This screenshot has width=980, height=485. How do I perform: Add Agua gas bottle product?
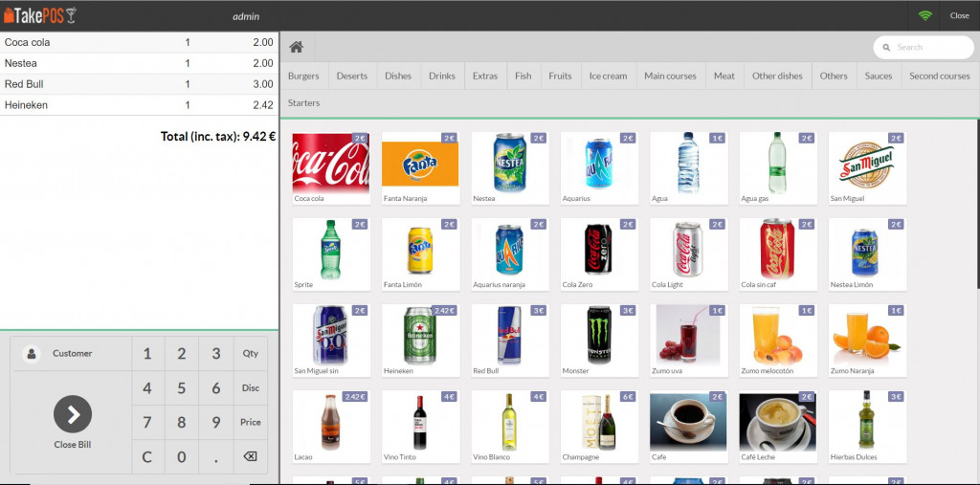pos(778,167)
